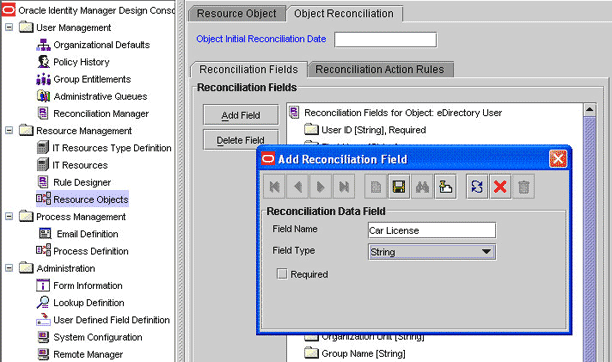Click the red X icon in dialog toolbar

click(500, 187)
